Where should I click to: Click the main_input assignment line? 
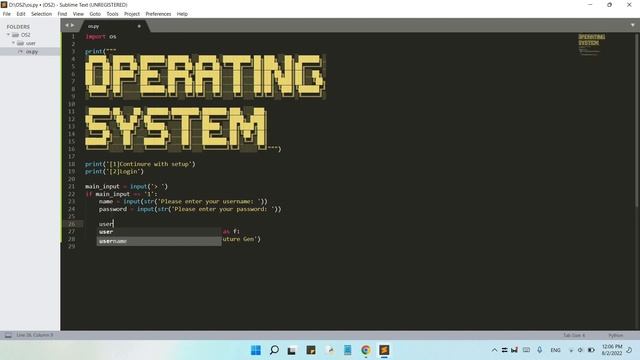click(127, 187)
